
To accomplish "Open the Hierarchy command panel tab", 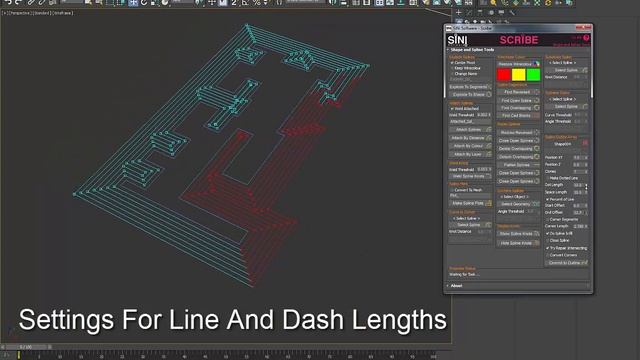I will point(480,12).
